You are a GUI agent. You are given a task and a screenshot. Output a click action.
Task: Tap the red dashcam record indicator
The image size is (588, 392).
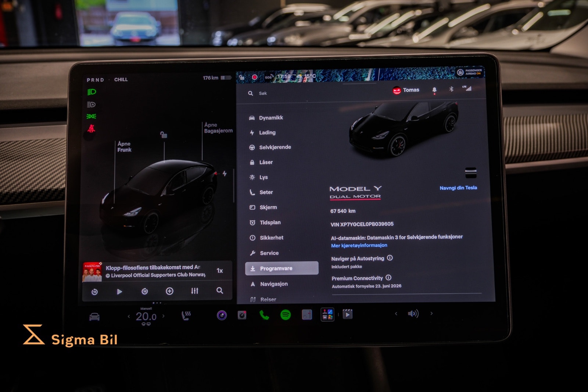tap(254, 77)
